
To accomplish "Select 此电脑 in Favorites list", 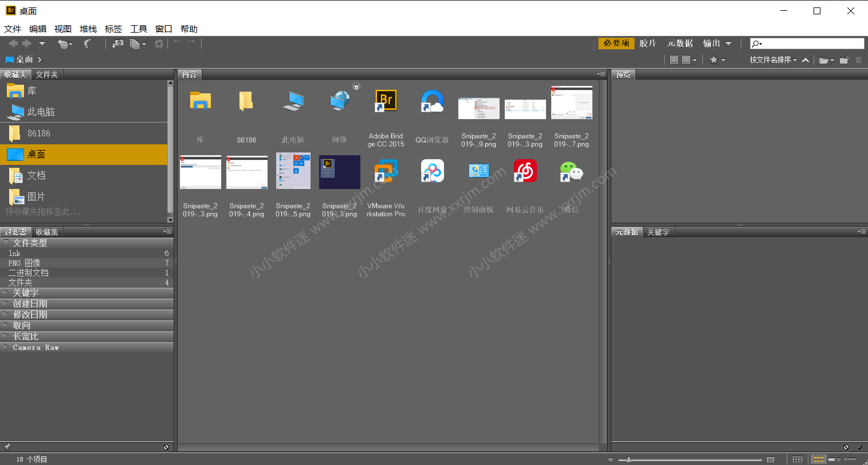I will click(x=84, y=112).
